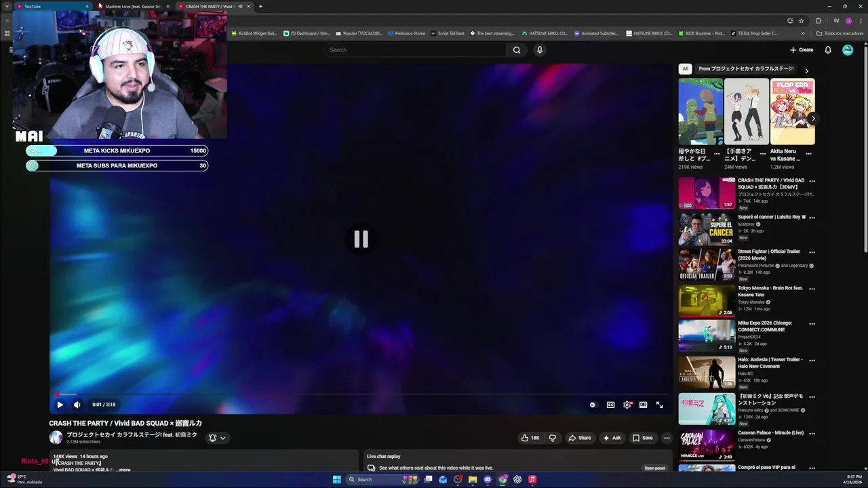Image resolution: width=868 pixels, height=488 pixels.
Task: Close the CRASH THE PARTY browser tab
Action: point(249,6)
